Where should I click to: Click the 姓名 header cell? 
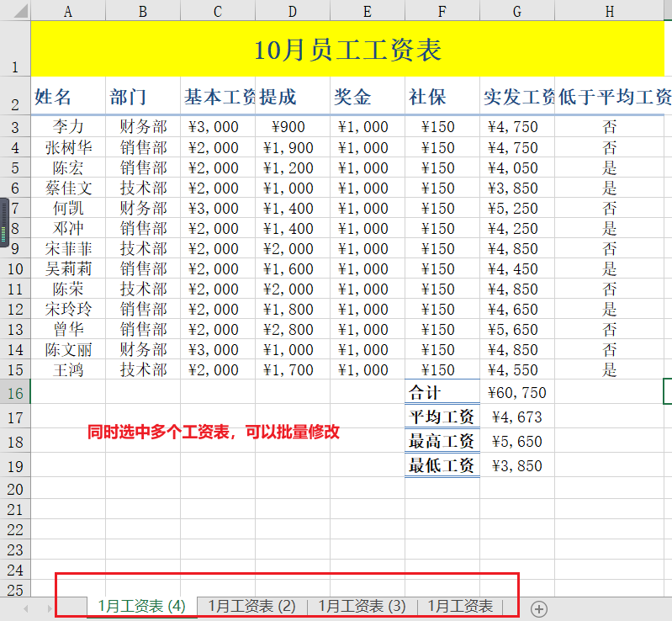pyautogui.click(x=68, y=96)
